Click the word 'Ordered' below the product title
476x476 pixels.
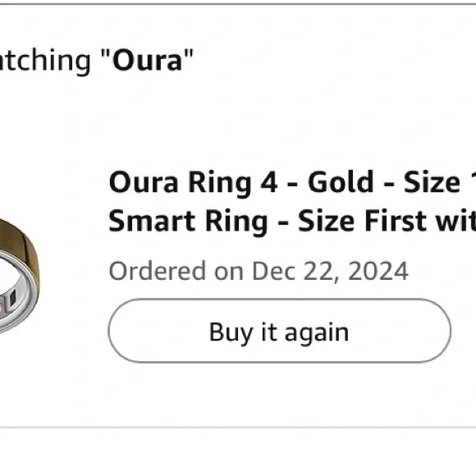158,271
